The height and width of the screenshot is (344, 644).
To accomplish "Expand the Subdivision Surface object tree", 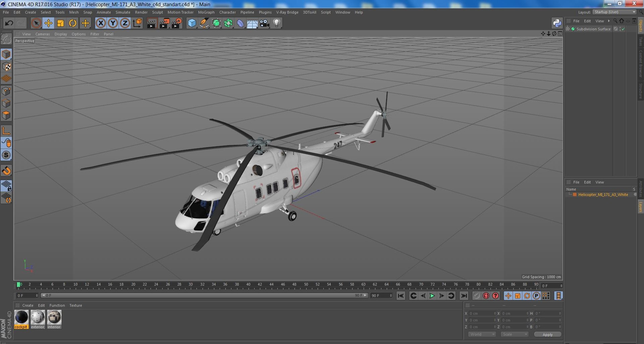I will tap(568, 29).
